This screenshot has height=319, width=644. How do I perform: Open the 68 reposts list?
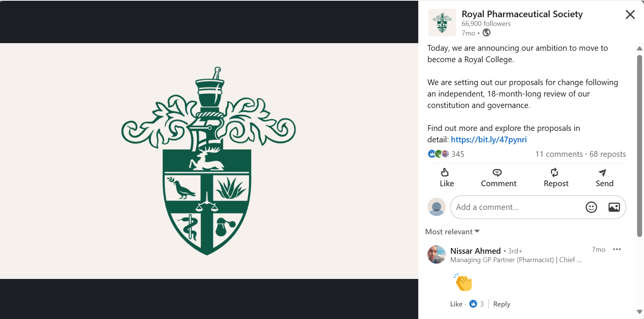(x=607, y=154)
